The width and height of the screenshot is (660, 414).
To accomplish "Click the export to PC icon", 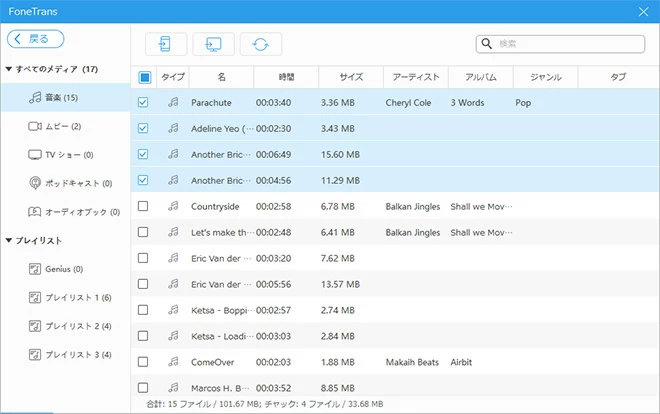I will [213, 44].
